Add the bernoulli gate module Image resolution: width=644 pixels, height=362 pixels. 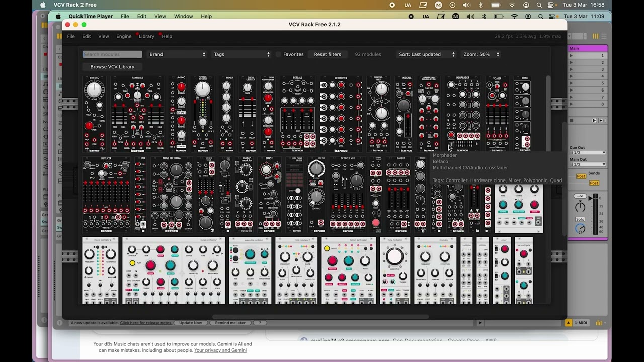[523, 270]
